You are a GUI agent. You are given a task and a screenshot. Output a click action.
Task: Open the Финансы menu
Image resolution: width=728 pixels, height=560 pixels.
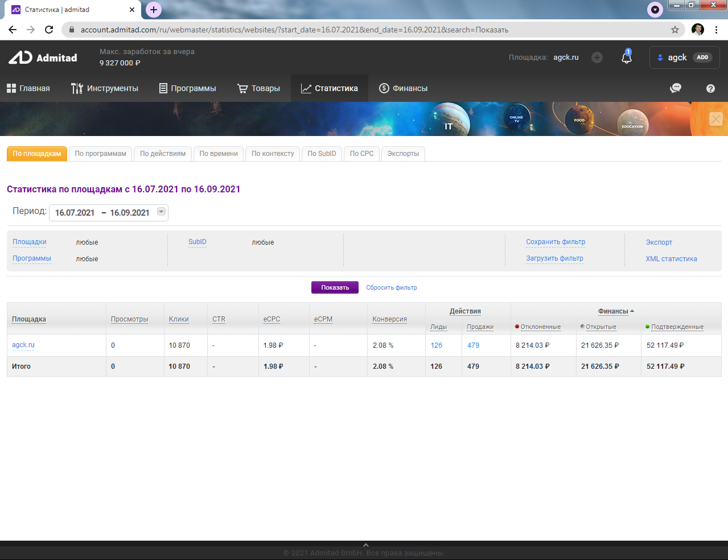coord(404,88)
